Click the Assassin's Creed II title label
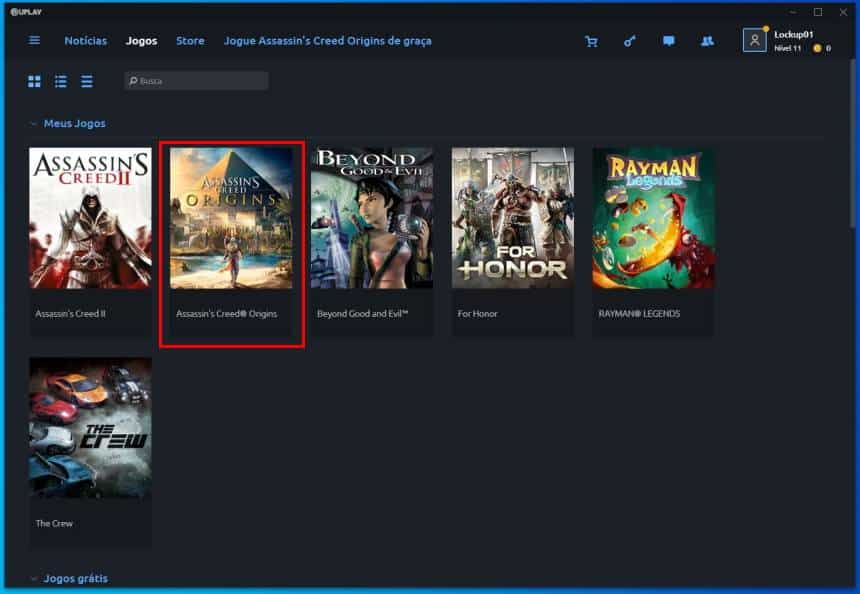This screenshot has height=594, width=860. coord(70,314)
